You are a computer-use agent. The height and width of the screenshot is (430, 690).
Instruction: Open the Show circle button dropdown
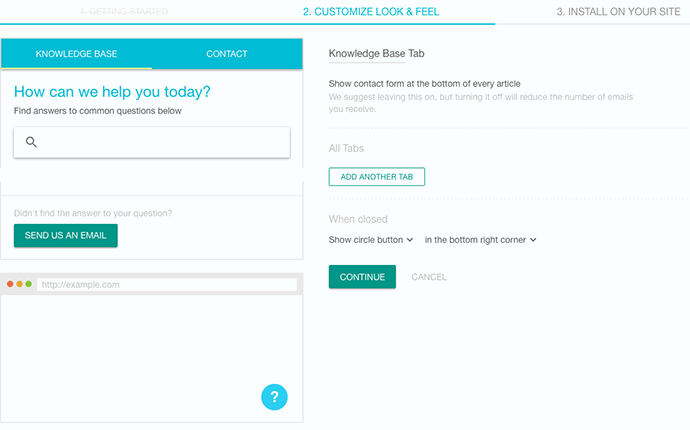click(x=371, y=240)
